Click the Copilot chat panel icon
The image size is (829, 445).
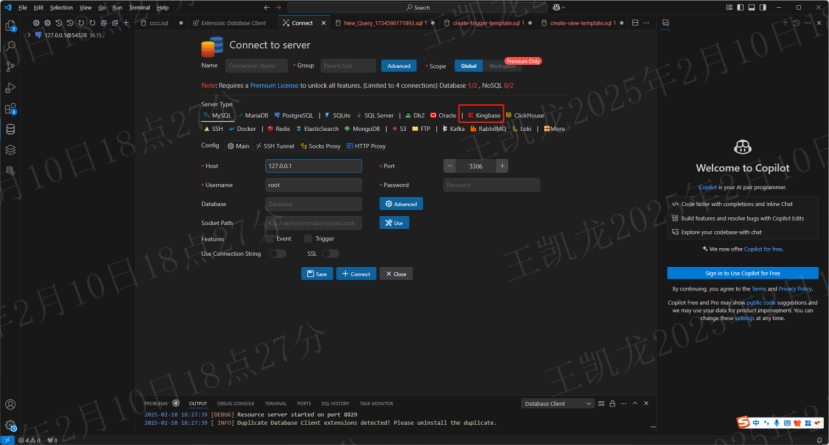pos(666,23)
